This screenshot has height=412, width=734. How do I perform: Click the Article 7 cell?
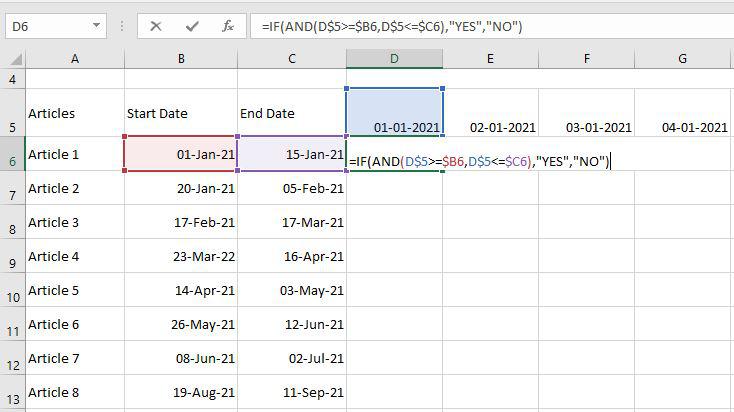pyautogui.click(x=75, y=358)
